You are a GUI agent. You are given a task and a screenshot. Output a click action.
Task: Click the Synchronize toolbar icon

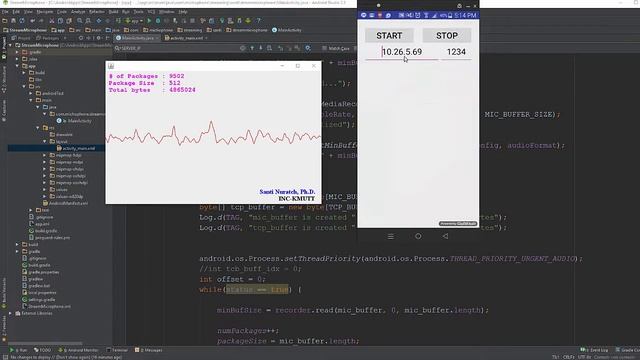pos(22,20)
